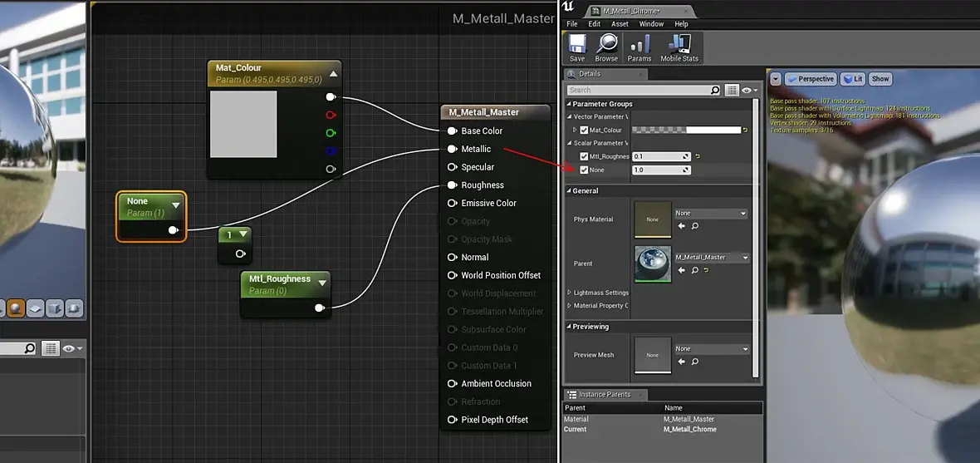Collapse the Scalar Parameter Values group
This screenshot has height=463, width=980.
570,143
